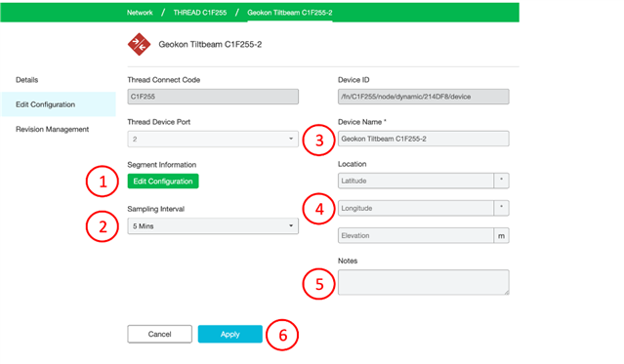Click the Device Name input field
The image size is (624, 364).
[x=424, y=139]
